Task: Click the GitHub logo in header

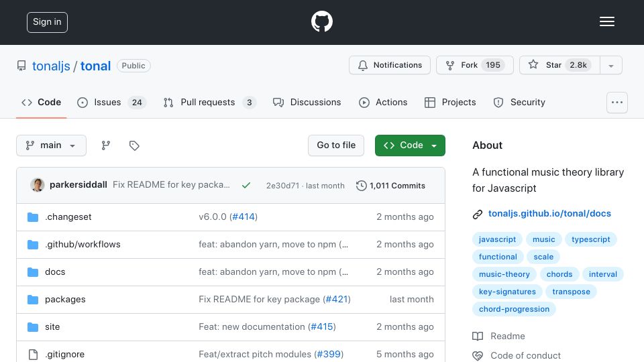Action: pyautogui.click(x=321, y=21)
